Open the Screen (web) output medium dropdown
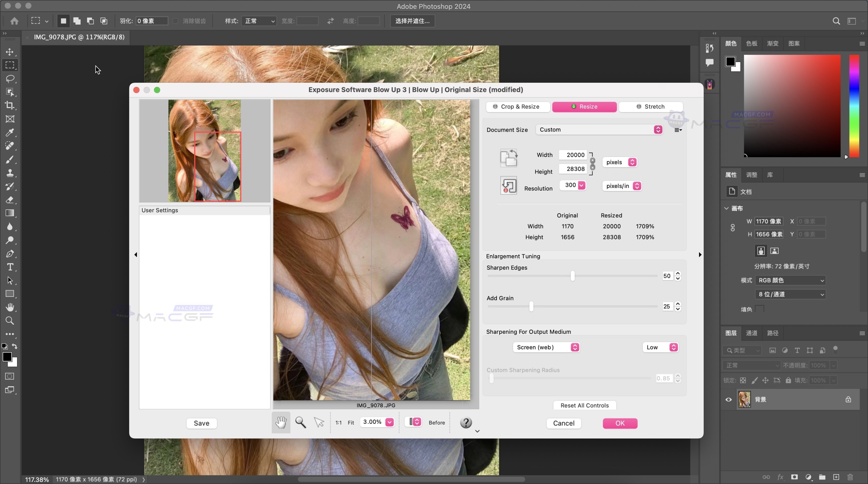 (546, 347)
